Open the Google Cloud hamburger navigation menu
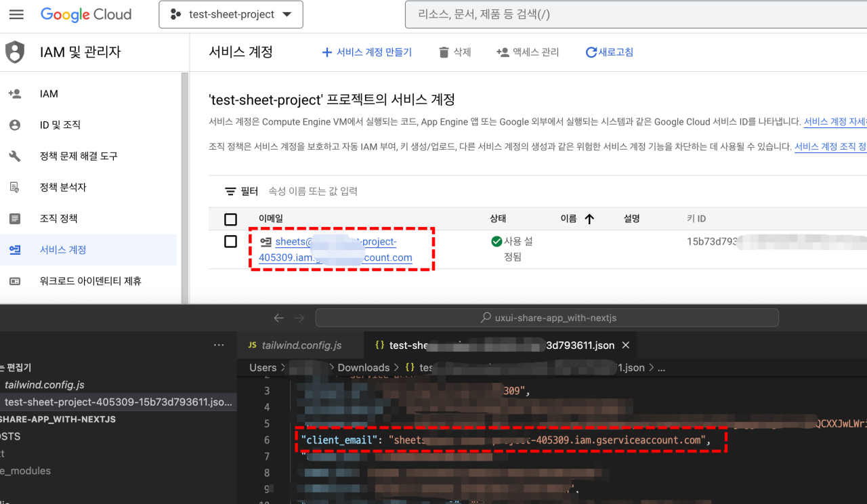This screenshot has height=504, width=867. click(x=16, y=14)
